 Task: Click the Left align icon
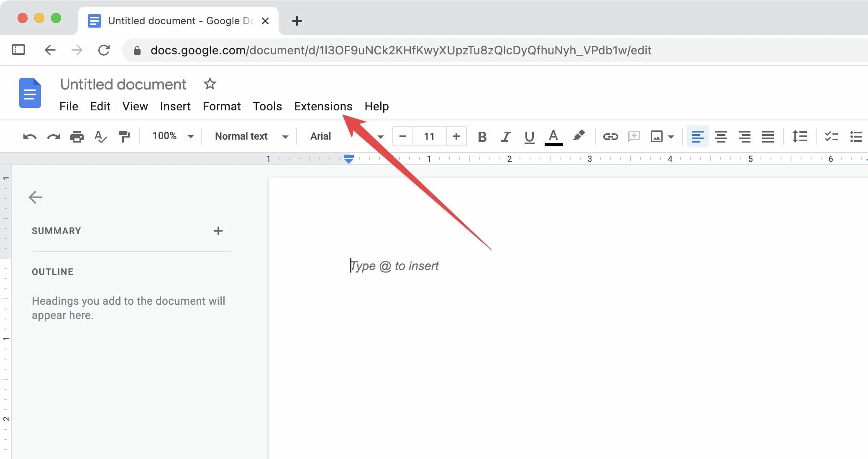[x=697, y=137]
